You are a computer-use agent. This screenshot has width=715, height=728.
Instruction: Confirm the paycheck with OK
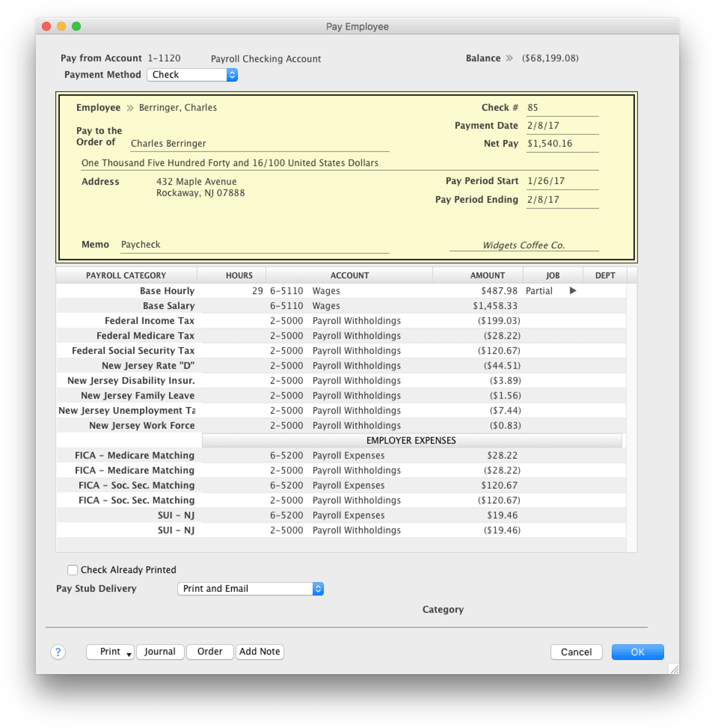[637, 652]
